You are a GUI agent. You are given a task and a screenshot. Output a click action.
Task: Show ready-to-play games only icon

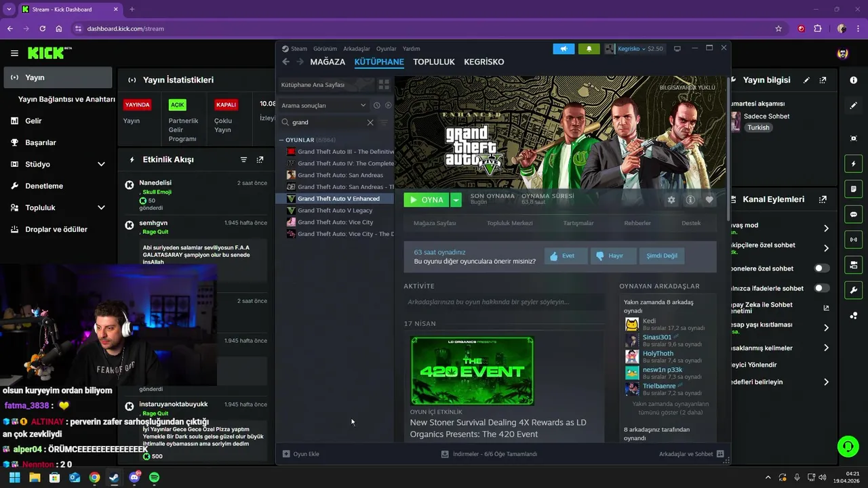[388, 105]
